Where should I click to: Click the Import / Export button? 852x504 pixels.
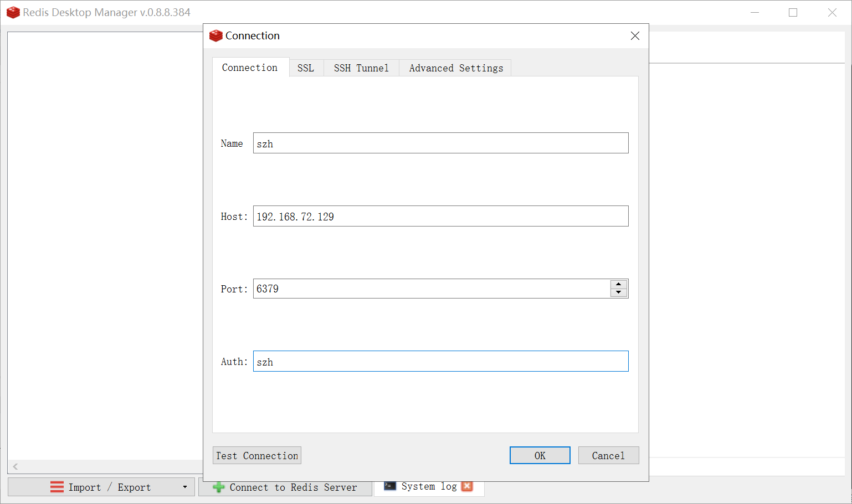(x=101, y=487)
